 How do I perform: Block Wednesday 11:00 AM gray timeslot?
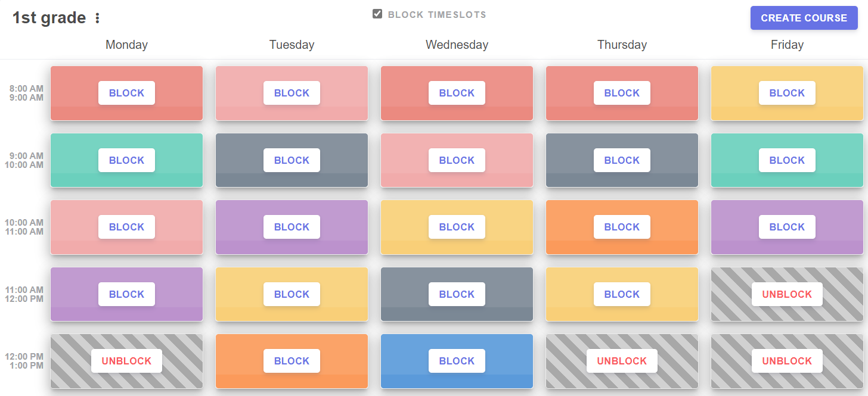coord(457,294)
